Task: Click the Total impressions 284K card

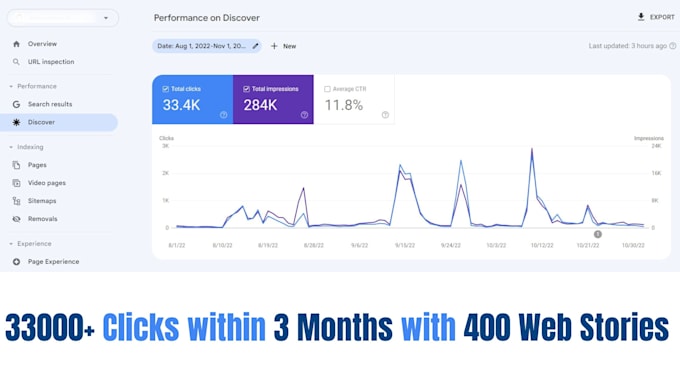Action: pyautogui.click(x=273, y=99)
